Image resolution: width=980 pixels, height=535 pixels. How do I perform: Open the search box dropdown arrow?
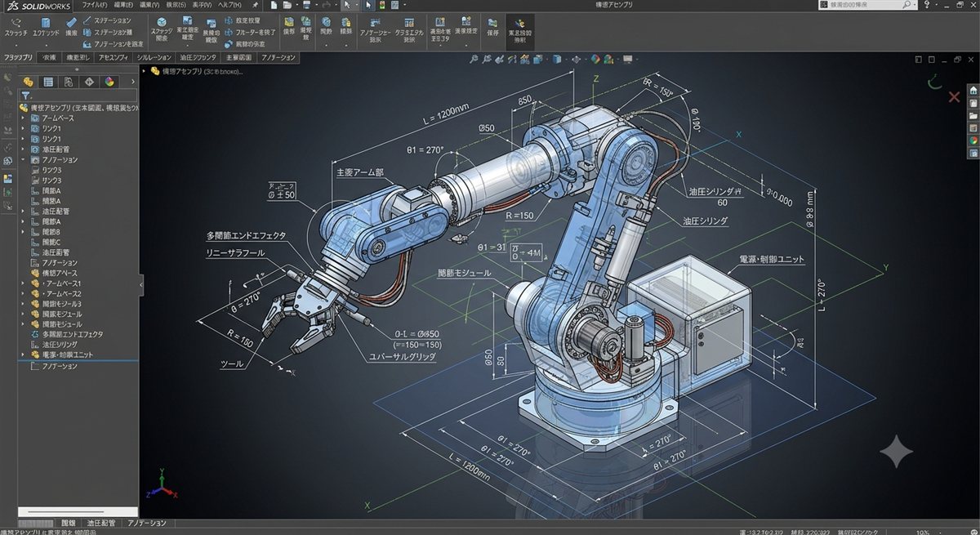(915, 5)
